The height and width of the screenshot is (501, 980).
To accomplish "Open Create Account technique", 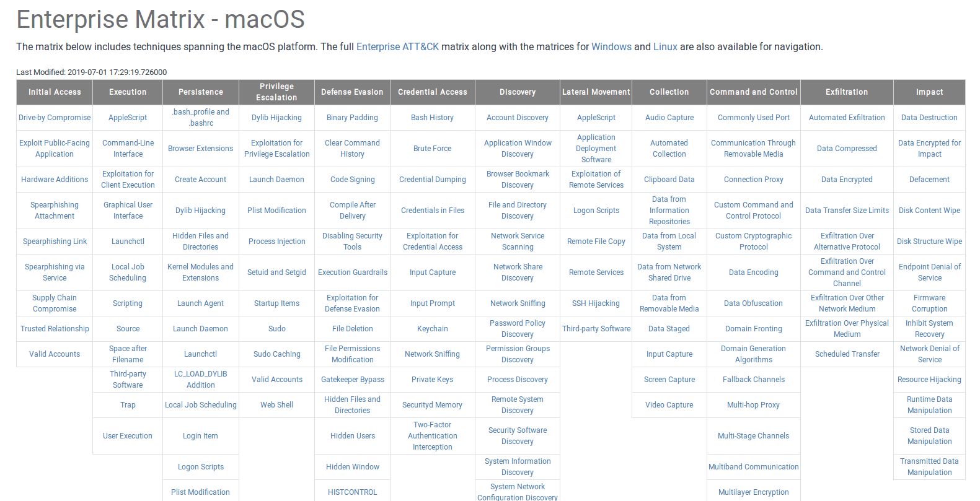I will 201,179.
